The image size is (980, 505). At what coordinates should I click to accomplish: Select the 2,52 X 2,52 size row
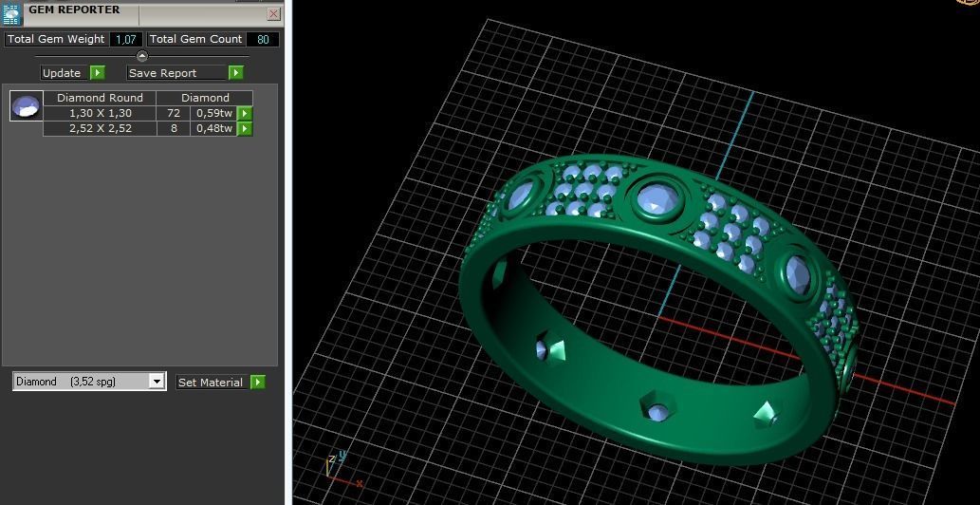click(100, 129)
